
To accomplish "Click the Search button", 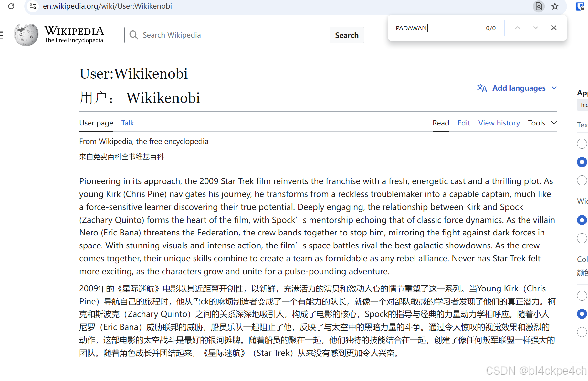I will tap(347, 35).
